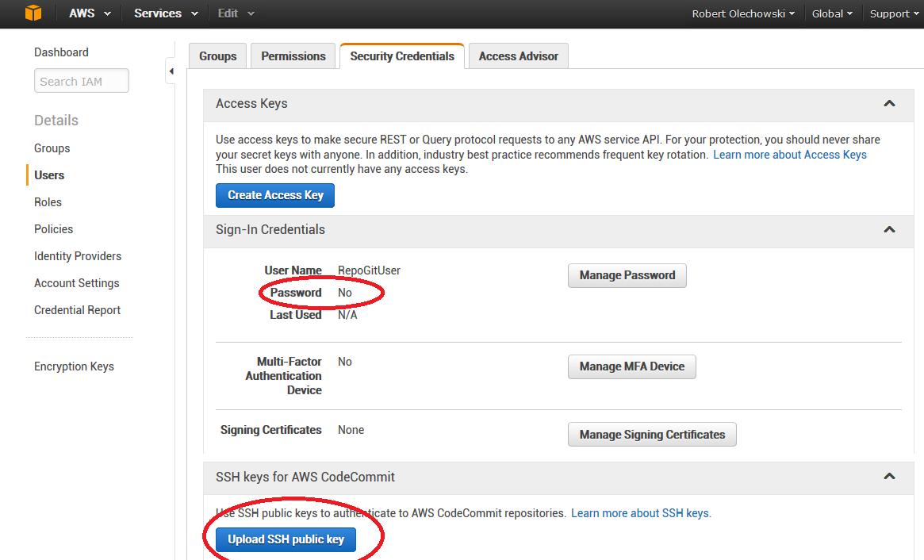
Task: Collapse the Sign-In Credentials section
Action: click(889, 230)
